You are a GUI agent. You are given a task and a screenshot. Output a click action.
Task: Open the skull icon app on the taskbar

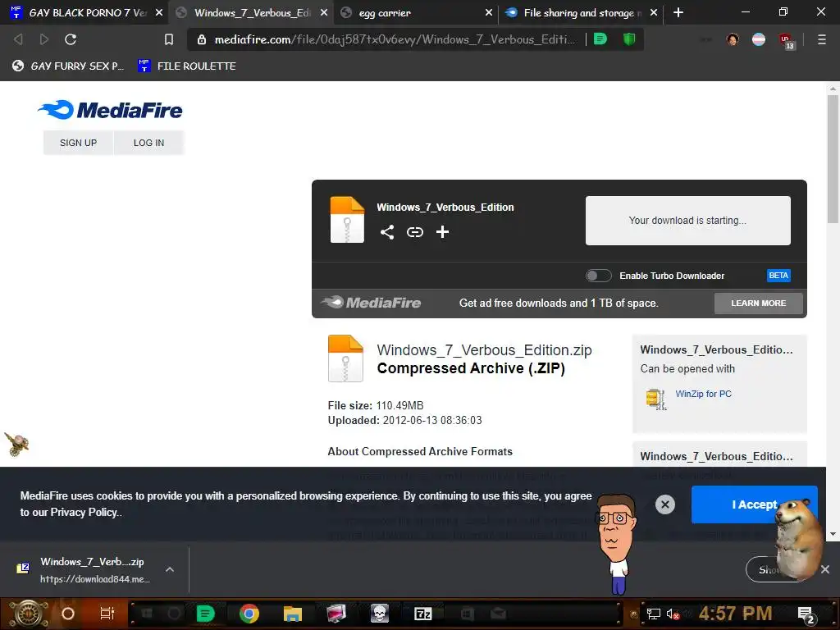[379, 614]
